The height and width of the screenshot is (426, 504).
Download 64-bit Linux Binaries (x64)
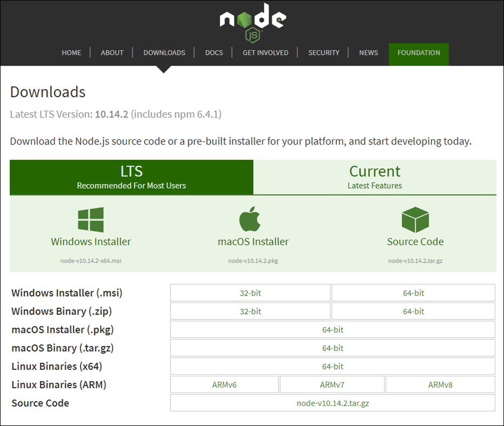tap(333, 366)
